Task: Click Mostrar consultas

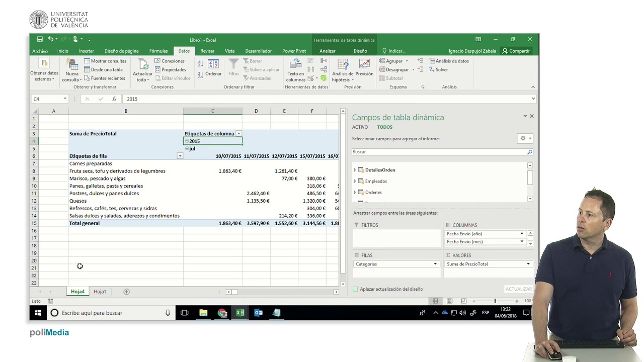Action: click(x=105, y=61)
